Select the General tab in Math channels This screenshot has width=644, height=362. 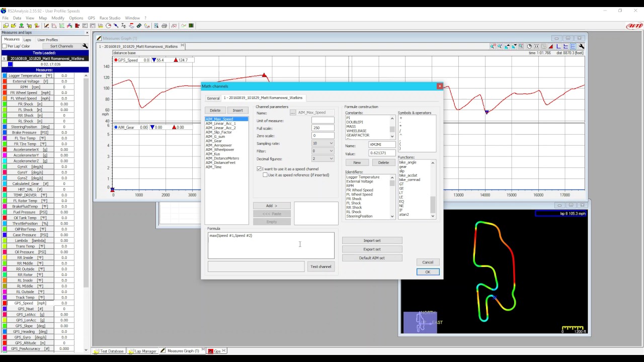tap(213, 98)
